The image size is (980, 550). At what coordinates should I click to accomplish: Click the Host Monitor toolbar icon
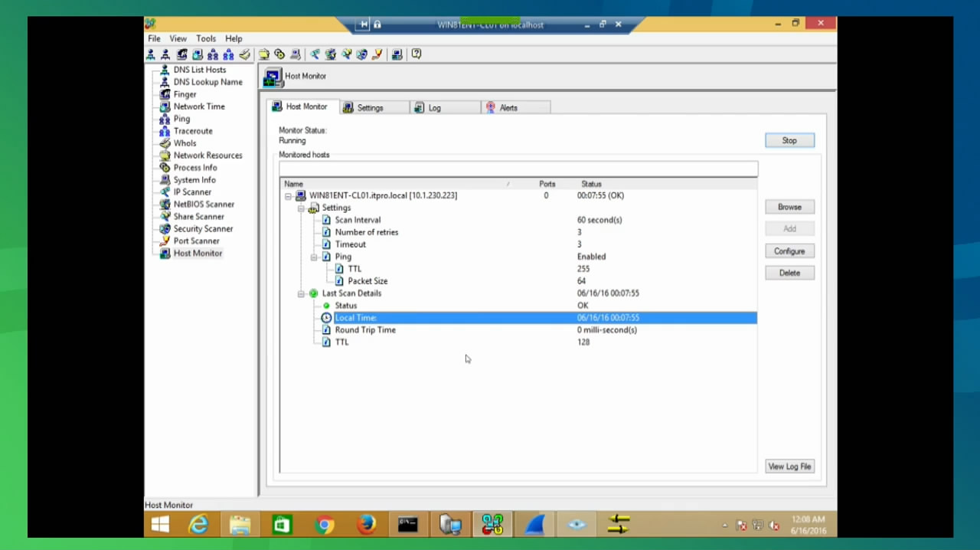tap(397, 54)
